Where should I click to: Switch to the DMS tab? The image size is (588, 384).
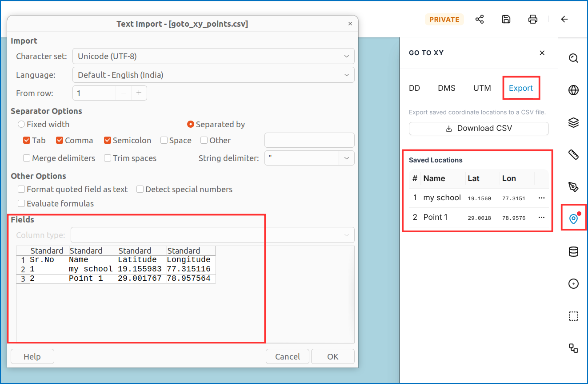coord(447,88)
